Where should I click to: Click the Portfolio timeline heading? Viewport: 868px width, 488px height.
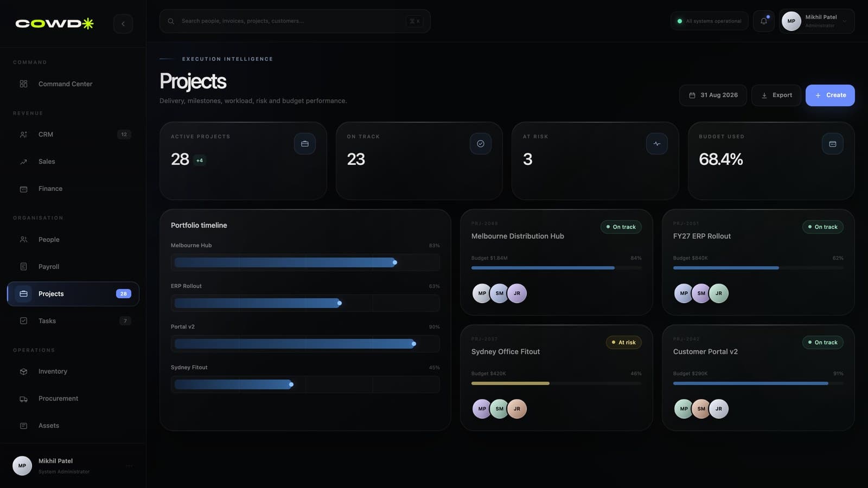coord(199,226)
